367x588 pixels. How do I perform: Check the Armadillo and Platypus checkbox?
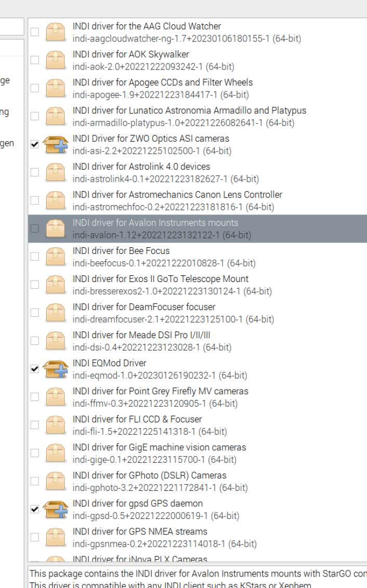click(x=34, y=116)
